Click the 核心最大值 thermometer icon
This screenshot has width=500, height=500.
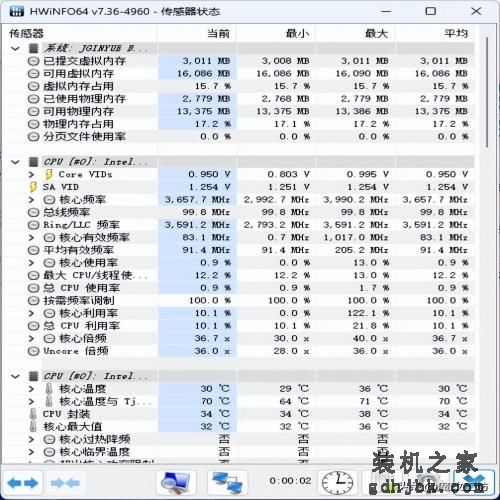(33, 426)
